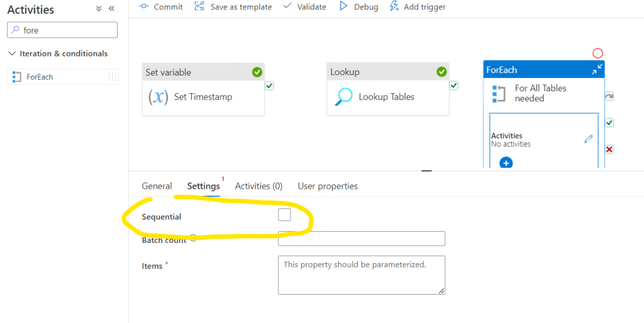Click the Set Timestamp variable icon
644x323 pixels.
[158, 97]
